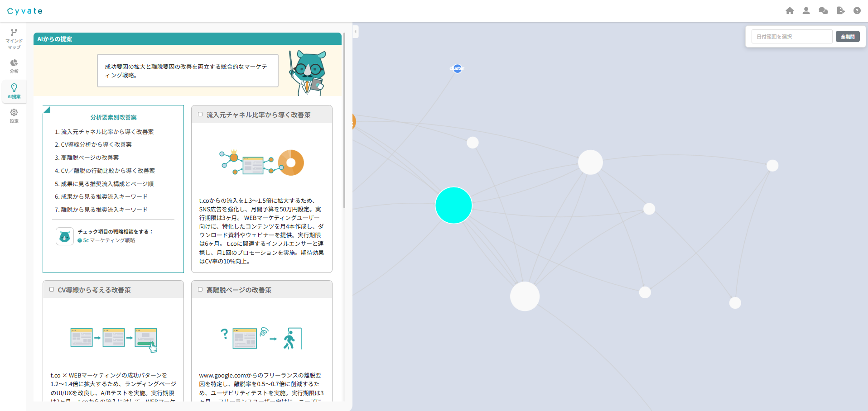
Task: Click the チェック項目の戦略相談をする label
Action: pos(116,232)
